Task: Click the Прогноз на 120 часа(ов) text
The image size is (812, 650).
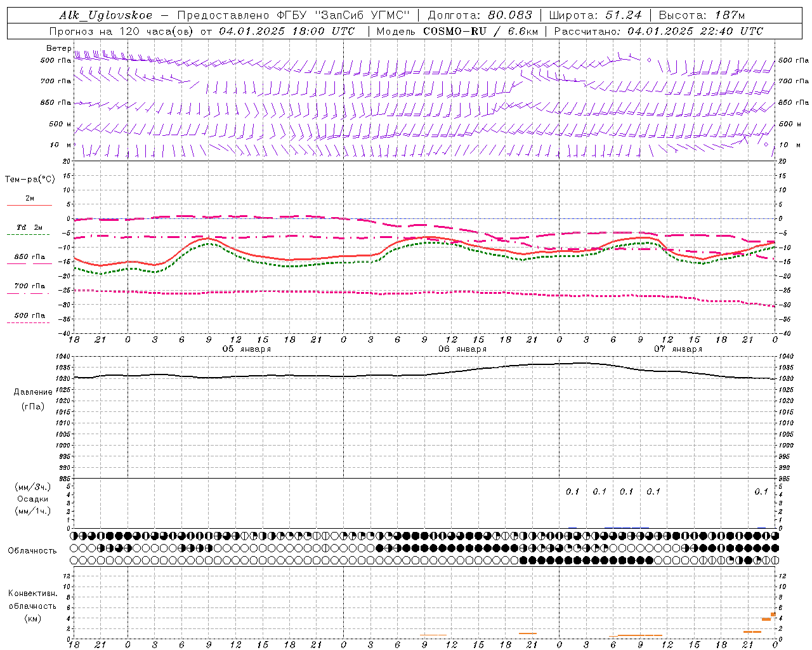Action: (122, 31)
